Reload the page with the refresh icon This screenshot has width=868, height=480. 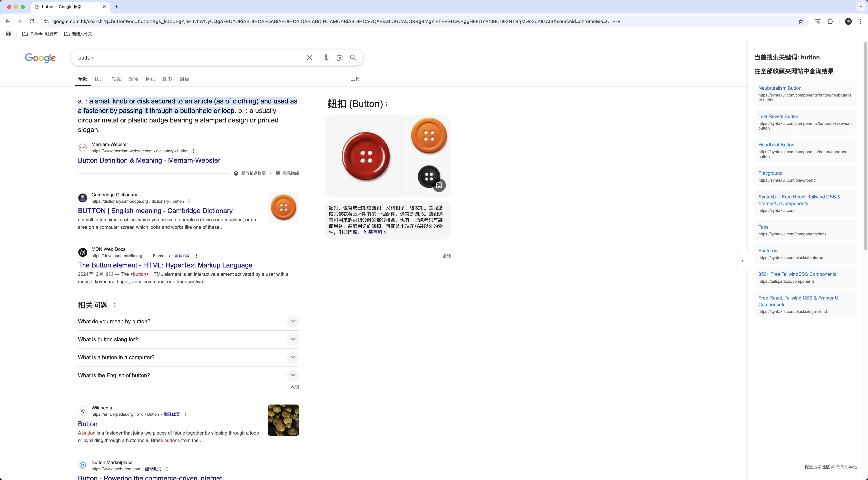point(32,21)
